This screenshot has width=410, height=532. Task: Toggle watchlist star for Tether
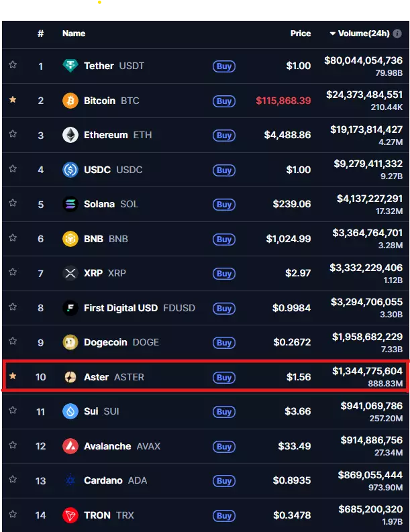point(13,65)
